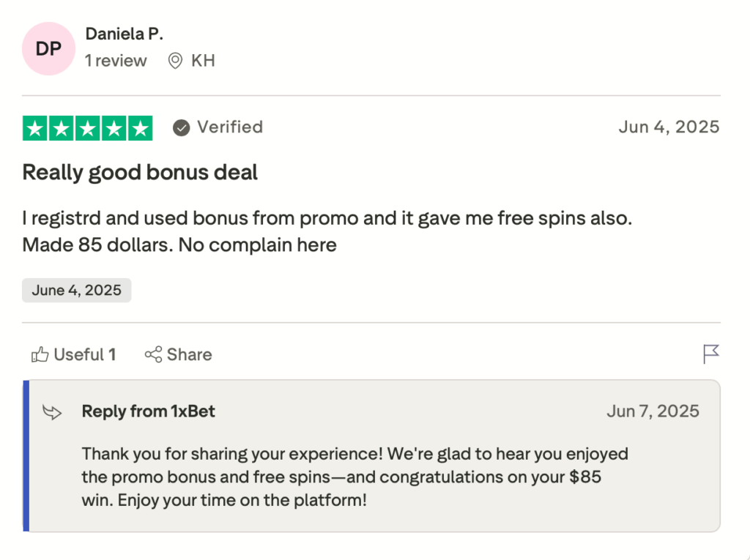Click the Verified checkmark badge icon

point(181,128)
